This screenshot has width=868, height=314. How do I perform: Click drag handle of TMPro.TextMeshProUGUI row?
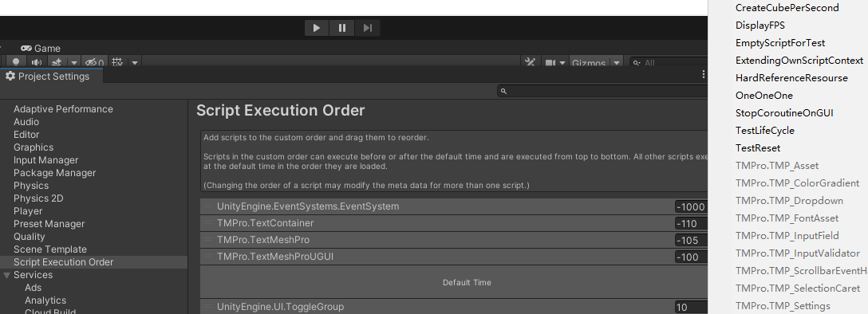[208, 256]
